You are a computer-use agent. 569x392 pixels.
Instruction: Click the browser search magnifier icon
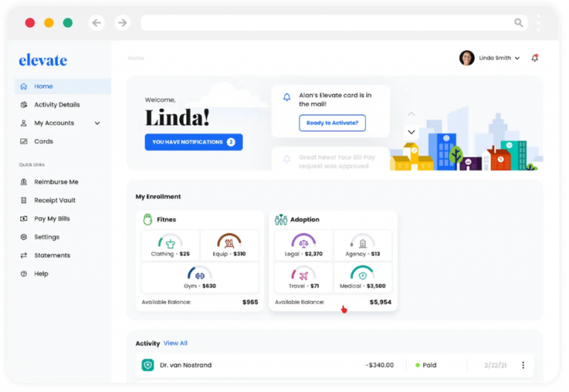(519, 23)
